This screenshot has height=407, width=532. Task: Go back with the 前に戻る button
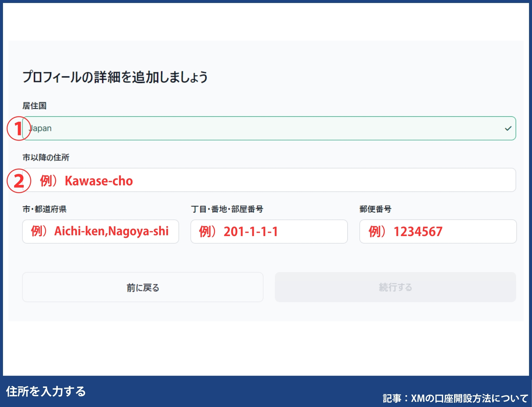[143, 287]
